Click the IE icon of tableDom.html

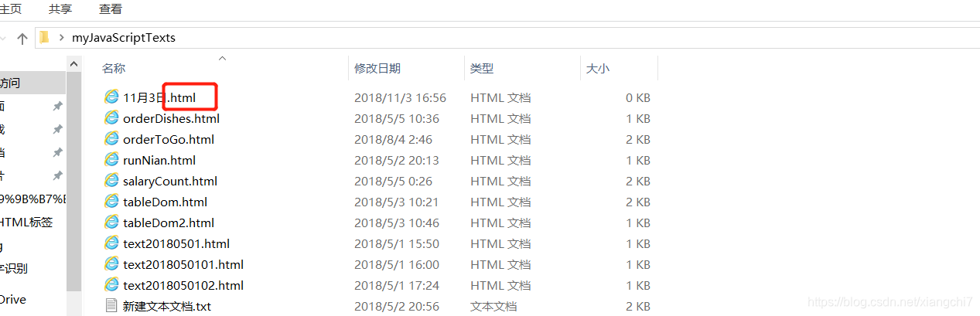(111, 202)
